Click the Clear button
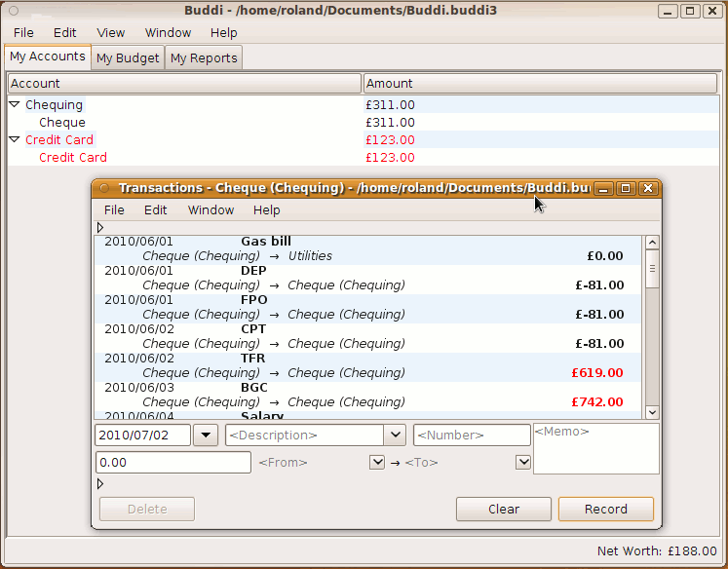This screenshot has width=728, height=569. click(504, 509)
